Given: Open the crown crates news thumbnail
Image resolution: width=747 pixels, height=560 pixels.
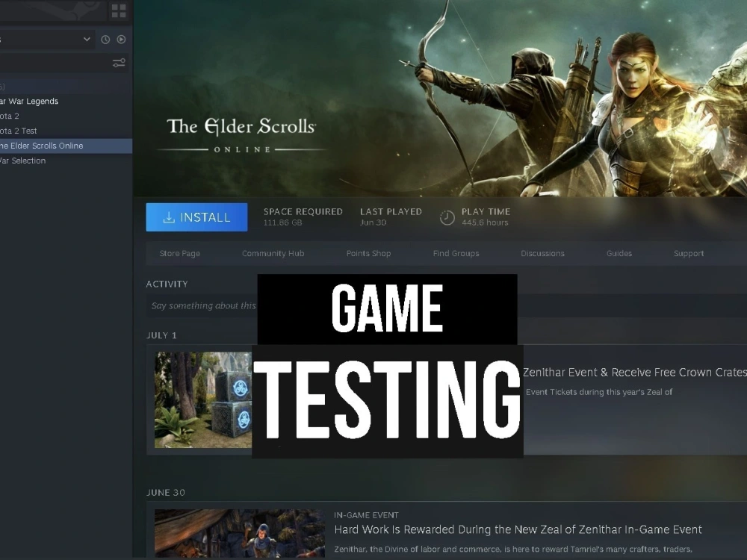Looking at the screenshot, I should [x=203, y=400].
